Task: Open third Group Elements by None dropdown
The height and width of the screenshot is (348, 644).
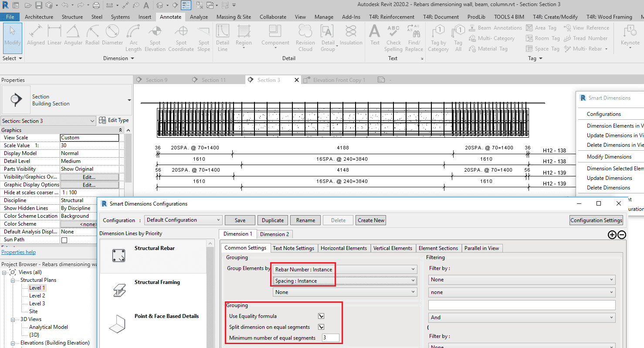Action: [x=345, y=292]
